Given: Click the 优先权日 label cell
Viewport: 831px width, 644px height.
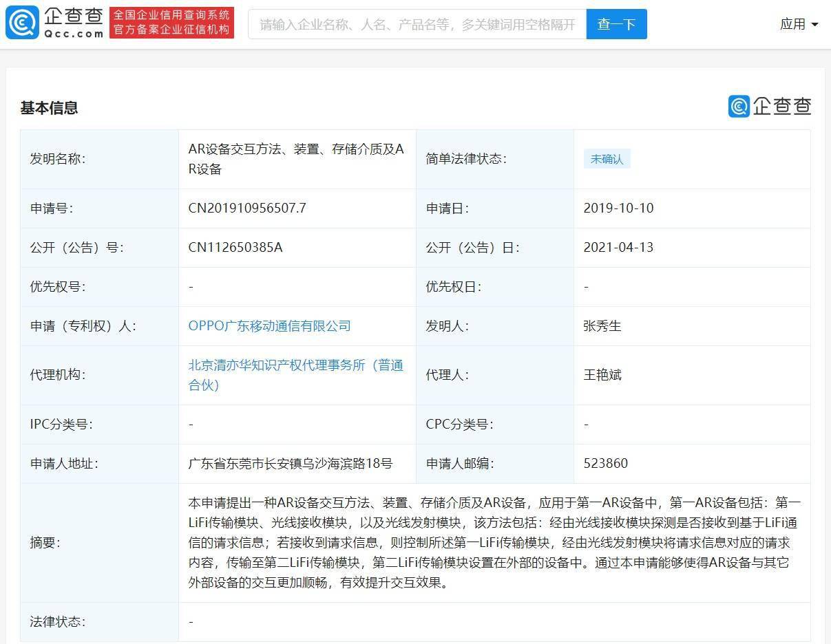Looking at the screenshot, I should pos(495,287).
